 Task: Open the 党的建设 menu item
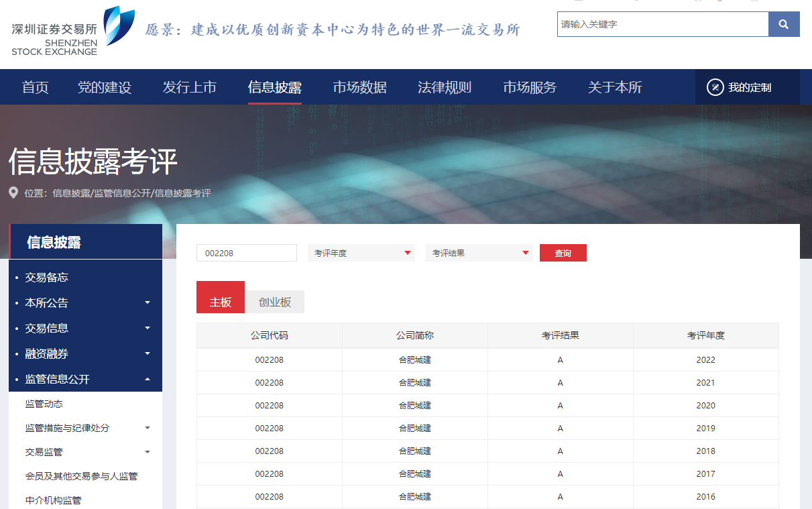point(105,87)
